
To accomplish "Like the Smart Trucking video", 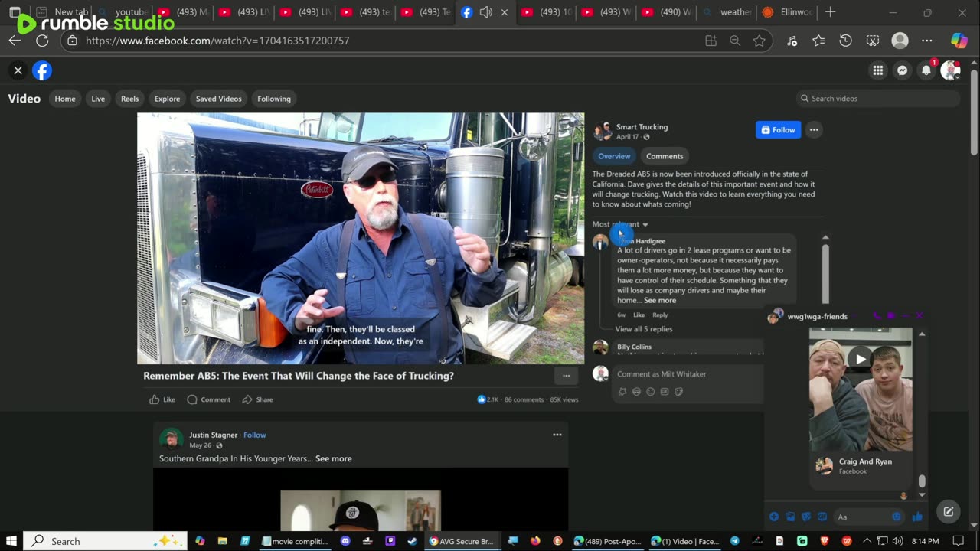I will point(162,399).
